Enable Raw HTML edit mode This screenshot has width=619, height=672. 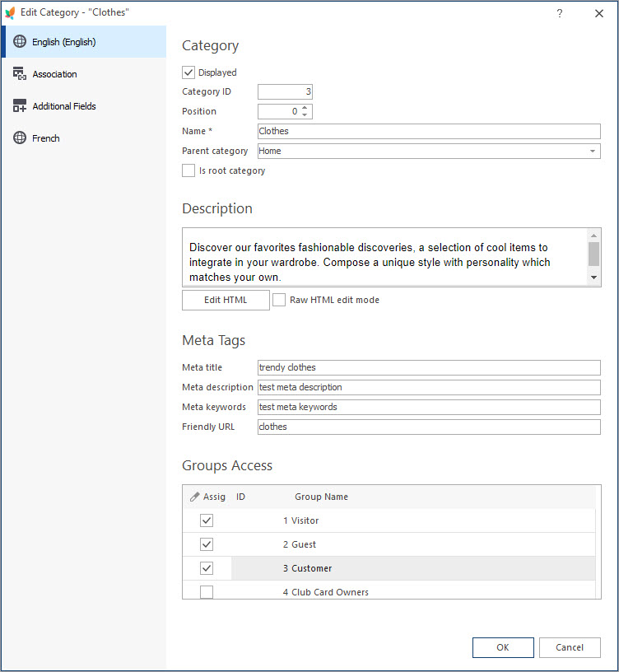279,300
